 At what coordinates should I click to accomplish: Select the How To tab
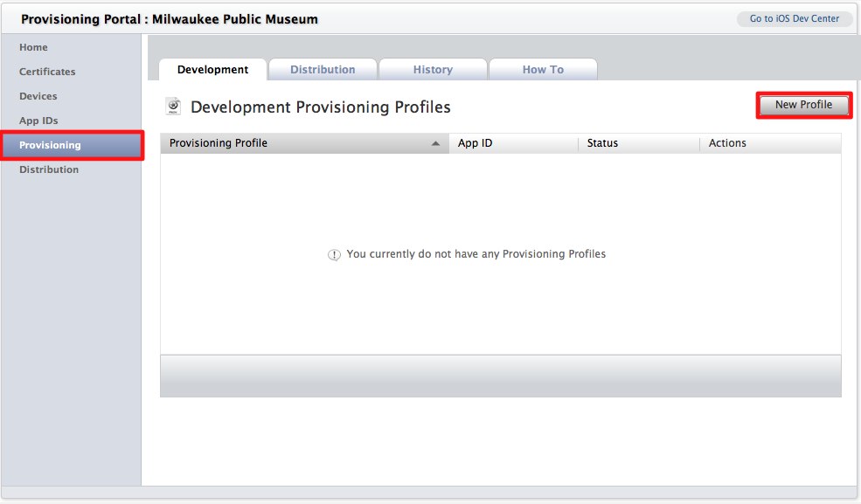[x=543, y=70]
